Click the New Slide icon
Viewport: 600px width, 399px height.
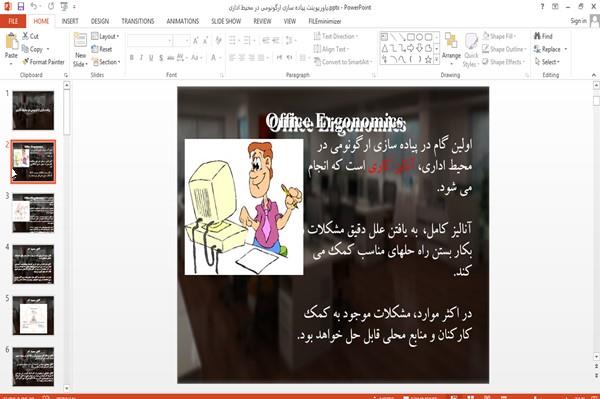[80, 41]
